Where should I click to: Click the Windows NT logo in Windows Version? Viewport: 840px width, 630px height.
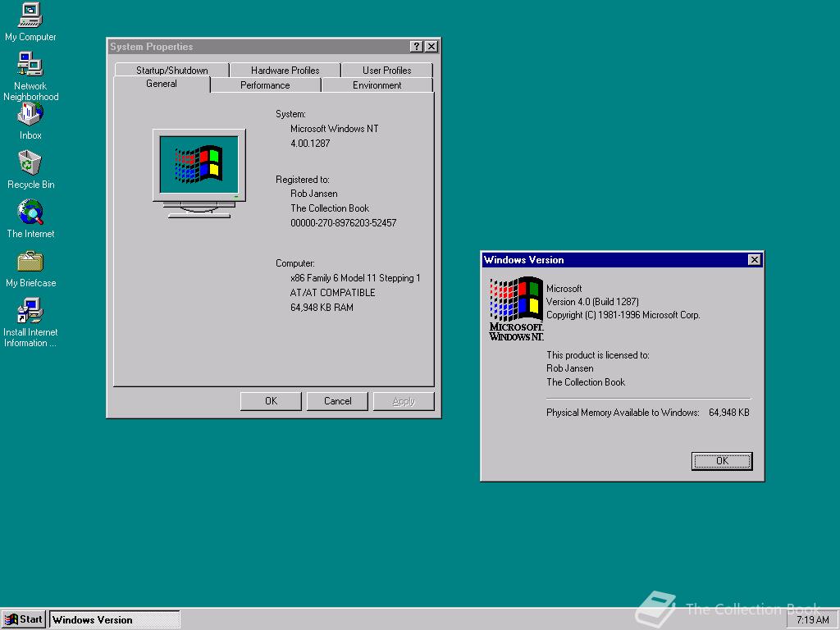(x=517, y=309)
